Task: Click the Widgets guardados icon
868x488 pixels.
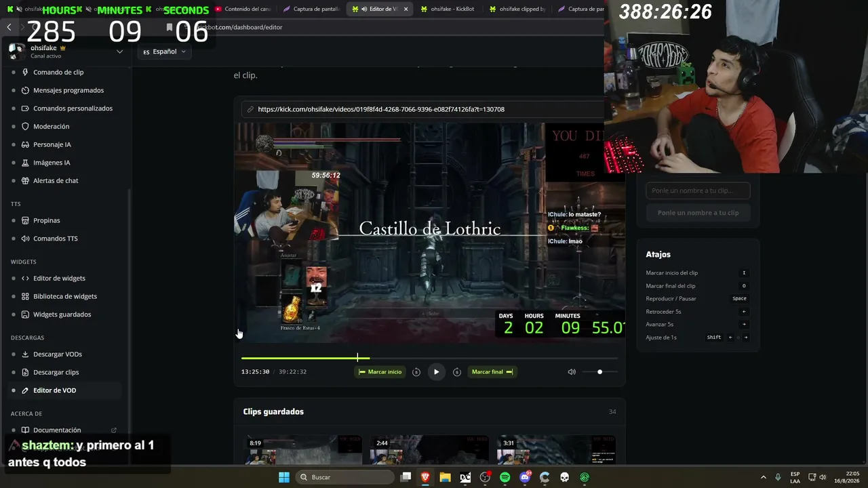Action: tap(25, 314)
